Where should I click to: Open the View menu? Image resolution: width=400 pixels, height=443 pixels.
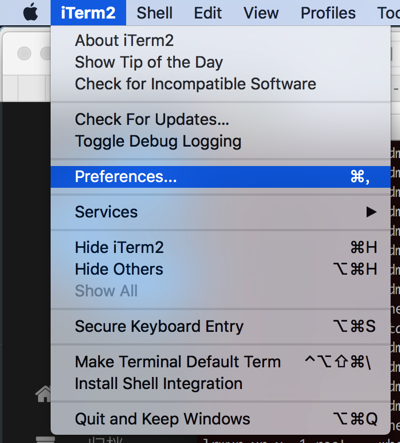[x=261, y=13]
